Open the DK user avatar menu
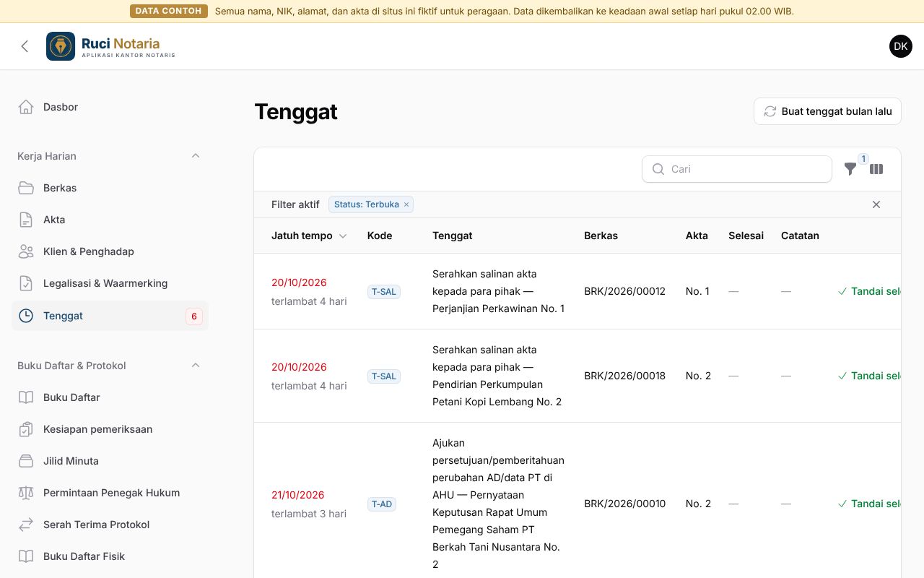 pos(901,46)
